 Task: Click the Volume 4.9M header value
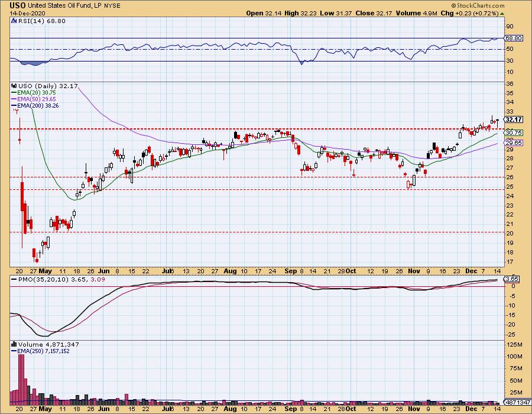416,13
